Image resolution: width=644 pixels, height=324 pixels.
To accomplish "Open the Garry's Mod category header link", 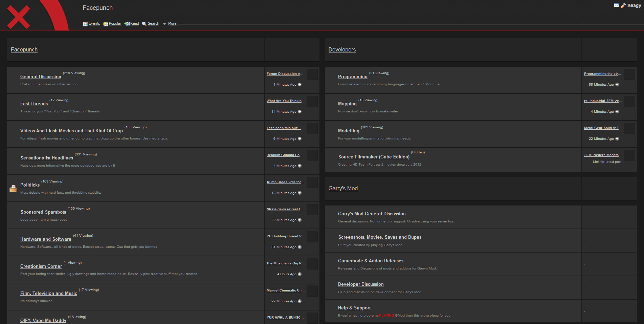I will click(x=343, y=188).
